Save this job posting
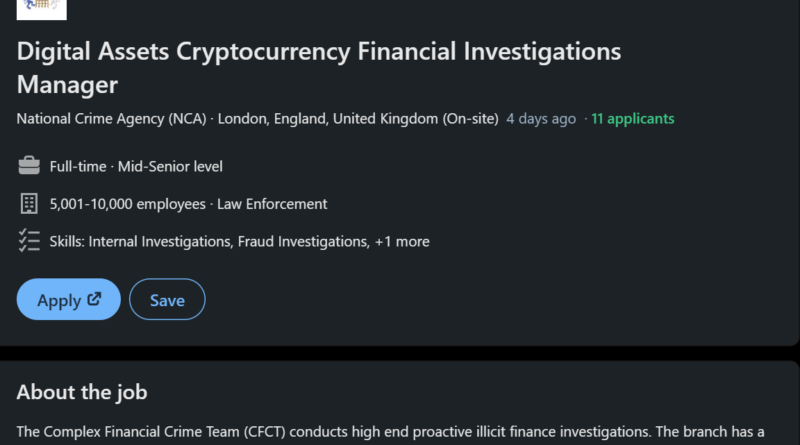Image resolution: width=800 pixels, height=445 pixels. tap(167, 300)
